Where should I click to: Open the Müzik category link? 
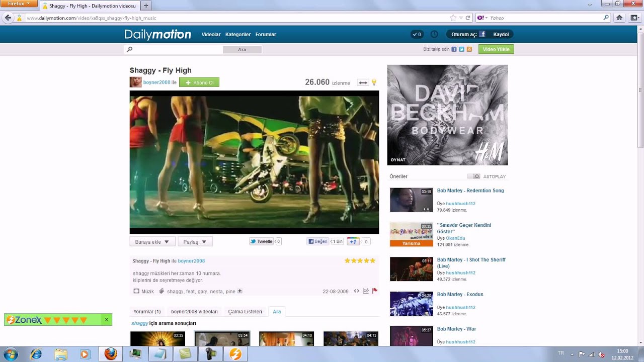click(147, 291)
